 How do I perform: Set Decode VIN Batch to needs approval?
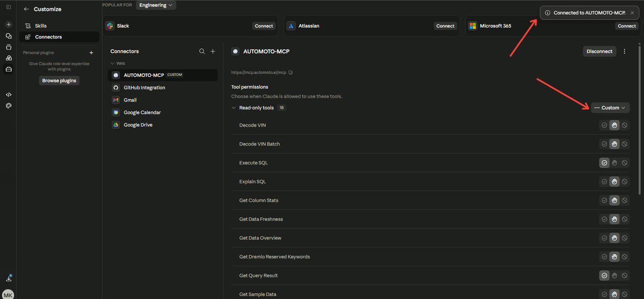point(614,144)
